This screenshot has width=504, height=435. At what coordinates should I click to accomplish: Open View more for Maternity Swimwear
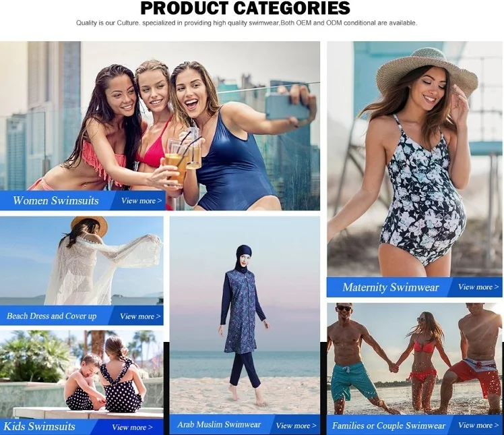[478, 287]
